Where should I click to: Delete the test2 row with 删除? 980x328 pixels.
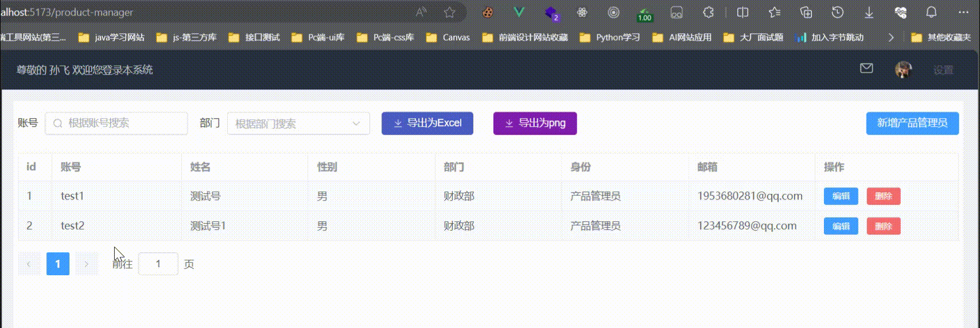point(884,226)
